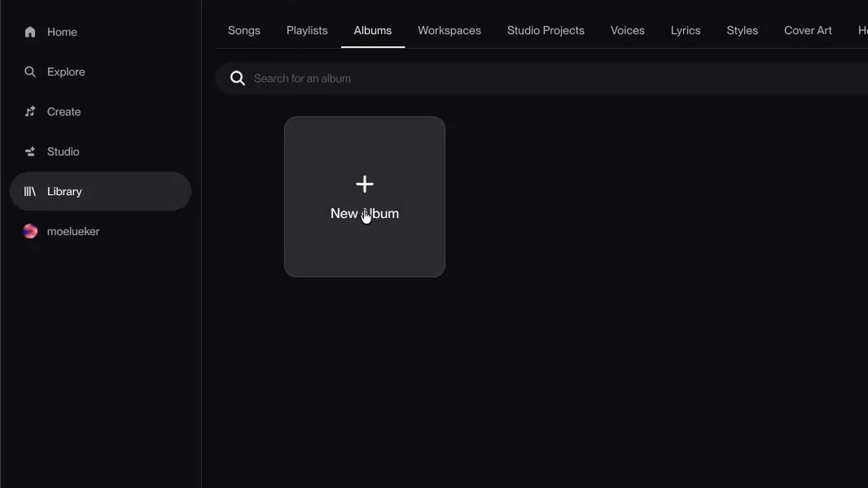
Task: Open the Studio Projects tab
Action: [x=546, y=30]
